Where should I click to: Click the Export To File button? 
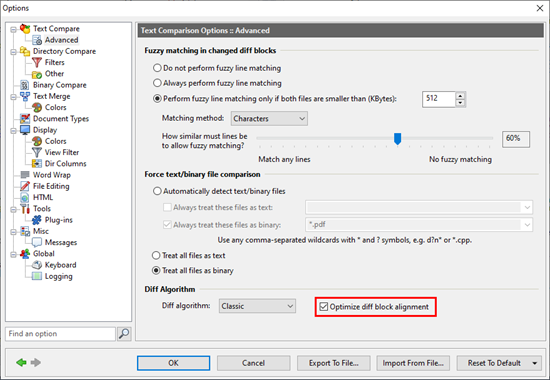pyautogui.click(x=334, y=363)
